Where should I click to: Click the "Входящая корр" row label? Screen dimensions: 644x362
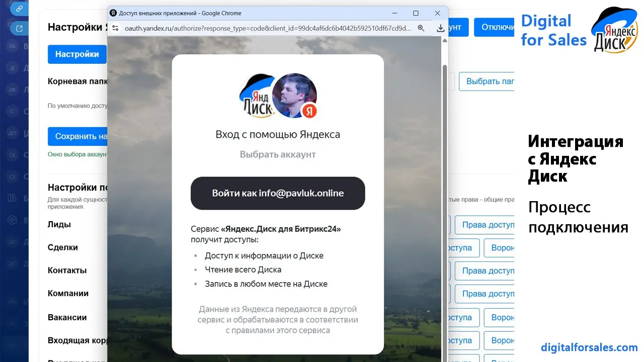77,340
